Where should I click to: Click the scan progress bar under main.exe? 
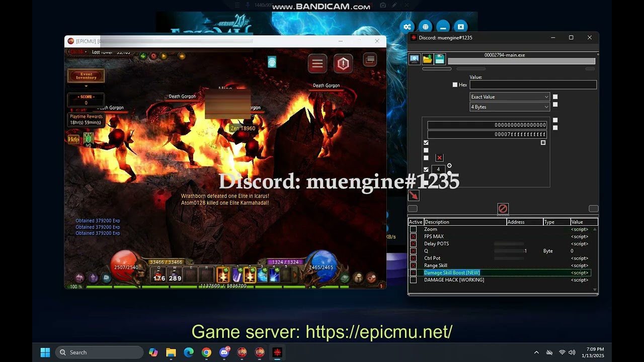coord(521,61)
